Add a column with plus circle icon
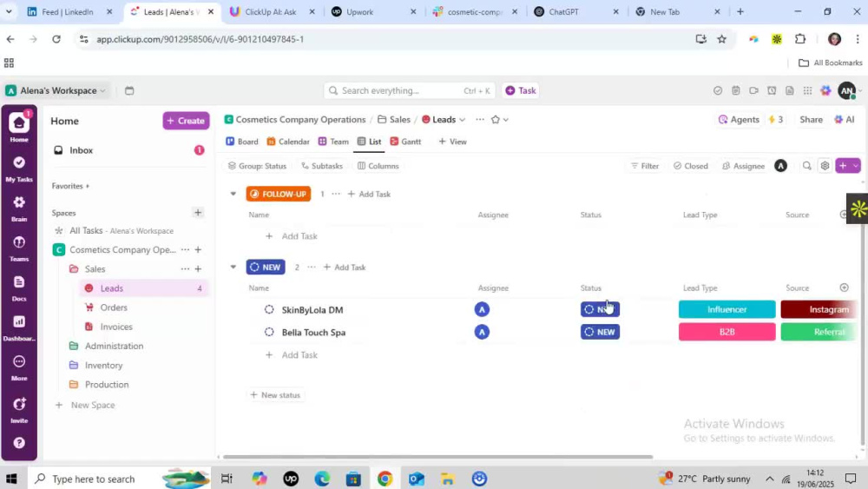The image size is (868, 489). (844, 287)
